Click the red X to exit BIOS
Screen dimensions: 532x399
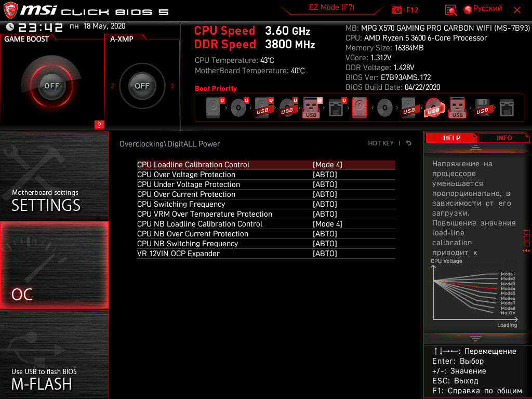(x=517, y=10)
